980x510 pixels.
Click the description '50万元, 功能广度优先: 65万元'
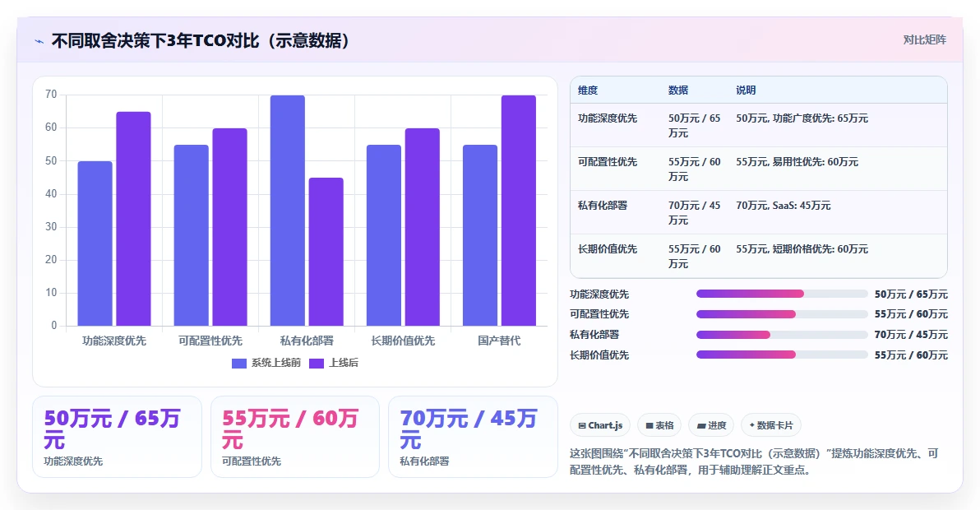tap(802, 118)
